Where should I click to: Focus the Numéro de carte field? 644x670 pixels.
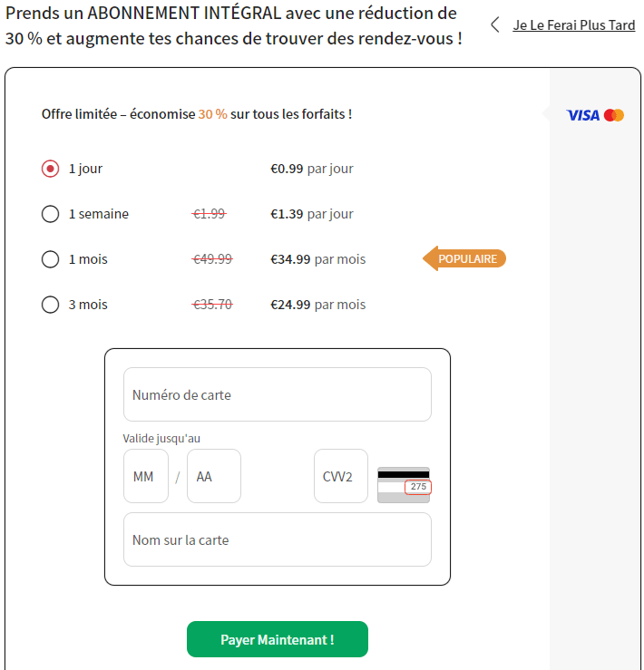tap(278, 394)
